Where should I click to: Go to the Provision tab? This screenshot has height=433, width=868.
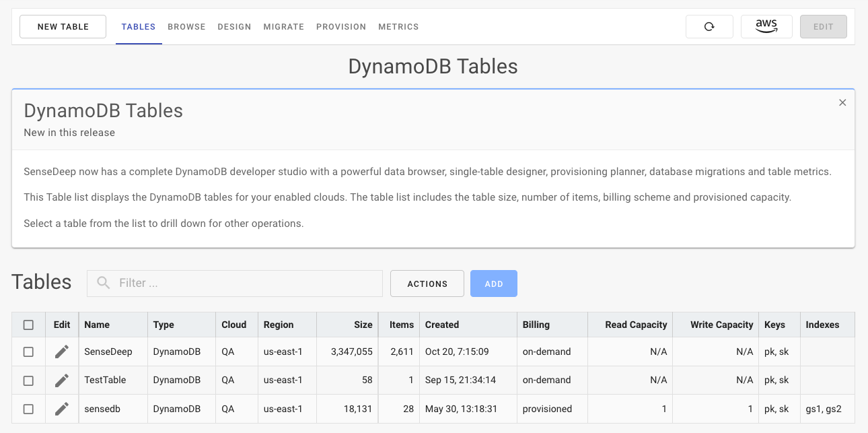click(x=341, y=27)
